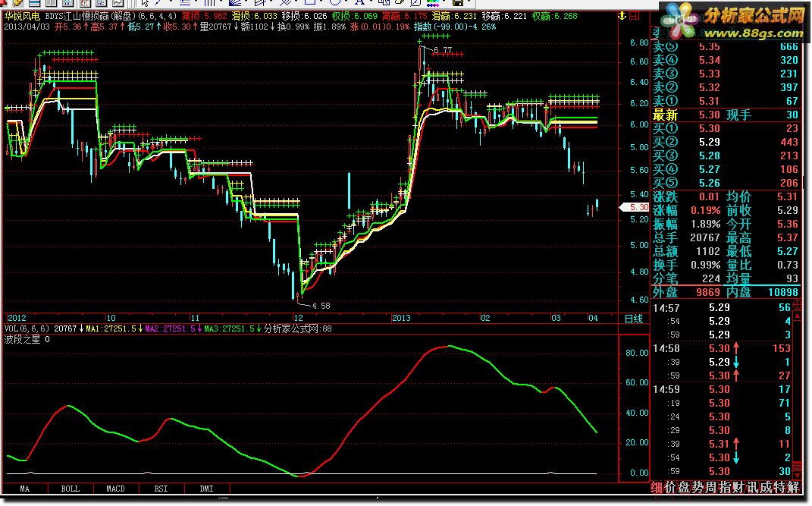The width and height of the screenshot is (812, 506).
Task: Select the 解 tab in the bottom-right strip
Action: point(792,487)
